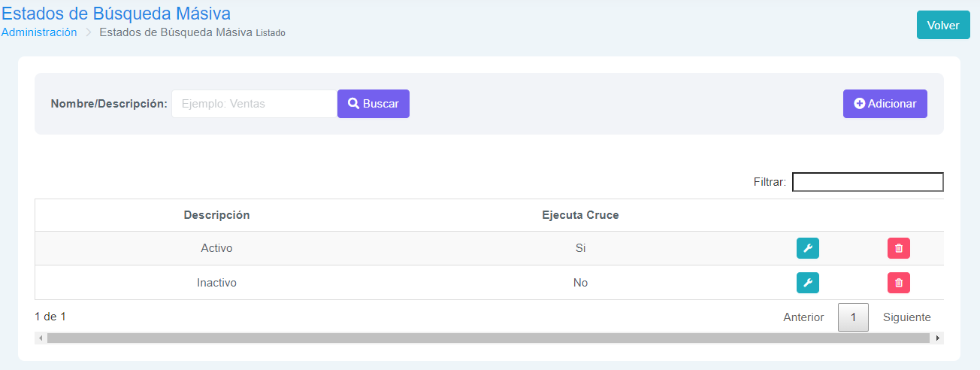
Task: Go to Anterior page
Action: click(x=803, y=317)
